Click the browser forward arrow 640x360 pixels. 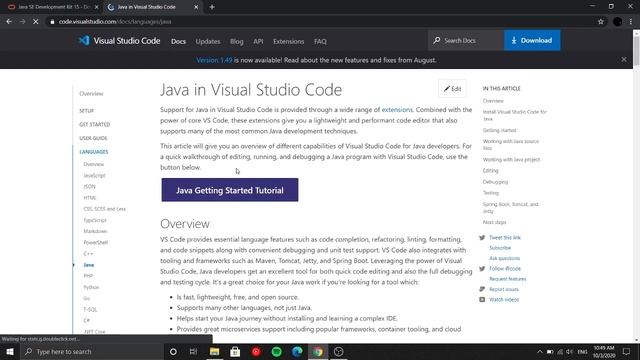22,22
